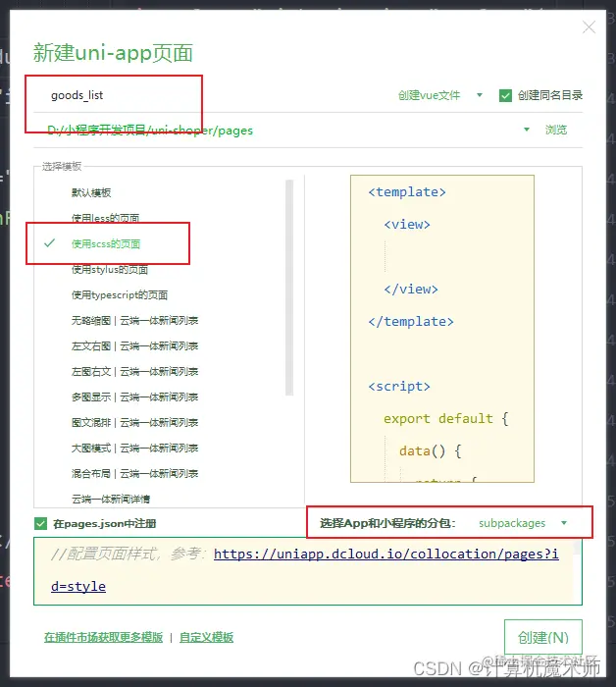
Task: Click the 创建(N) create button
Action: pyautogui.click(x=542, y=637)
